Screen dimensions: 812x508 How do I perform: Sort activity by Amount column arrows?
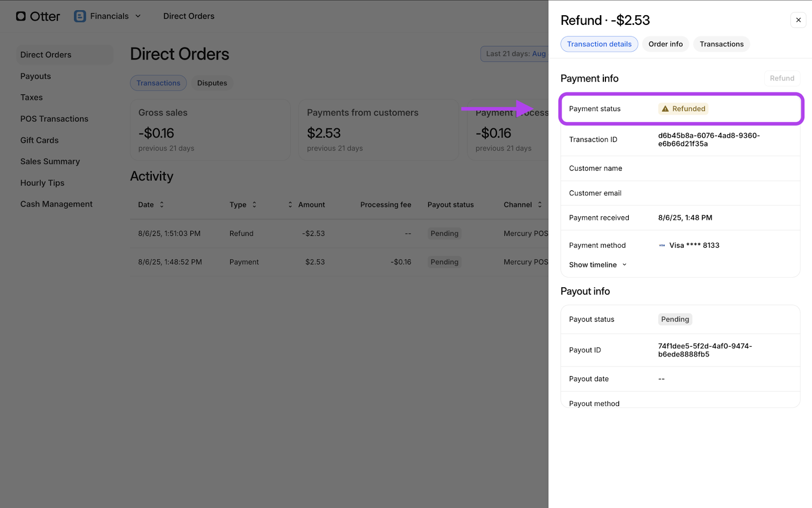click(x=290, y=205)
